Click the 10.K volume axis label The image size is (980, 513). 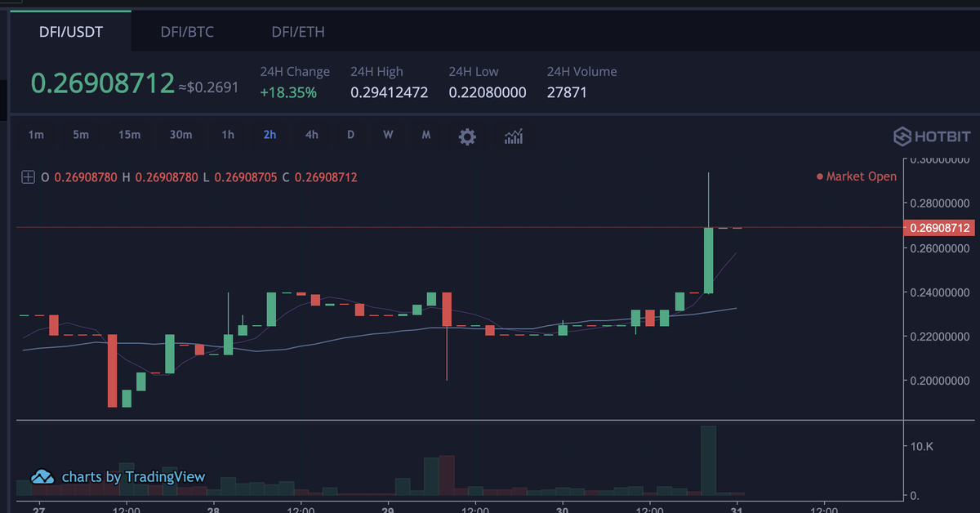pos(924,447)
